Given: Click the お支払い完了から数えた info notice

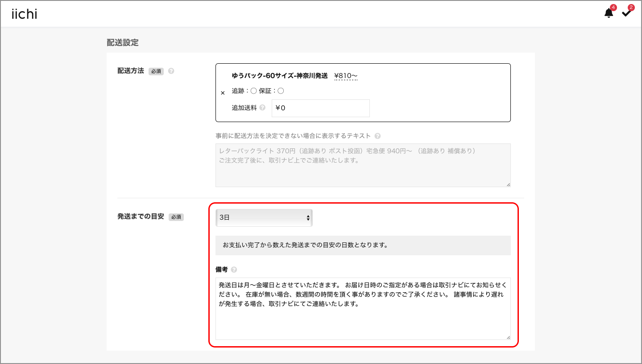Looking at the screenshot, I should point(363,245).
